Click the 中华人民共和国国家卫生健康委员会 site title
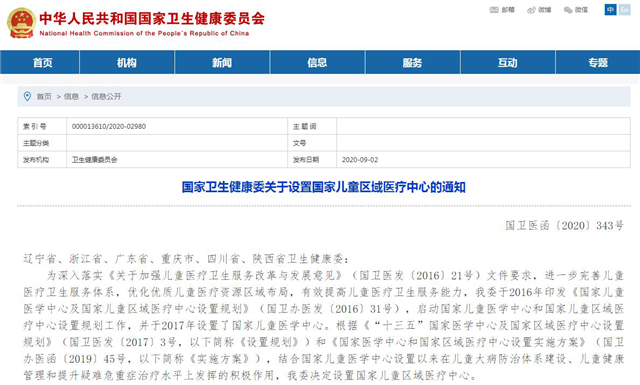The image size is (640, 385). pos(152,18)
